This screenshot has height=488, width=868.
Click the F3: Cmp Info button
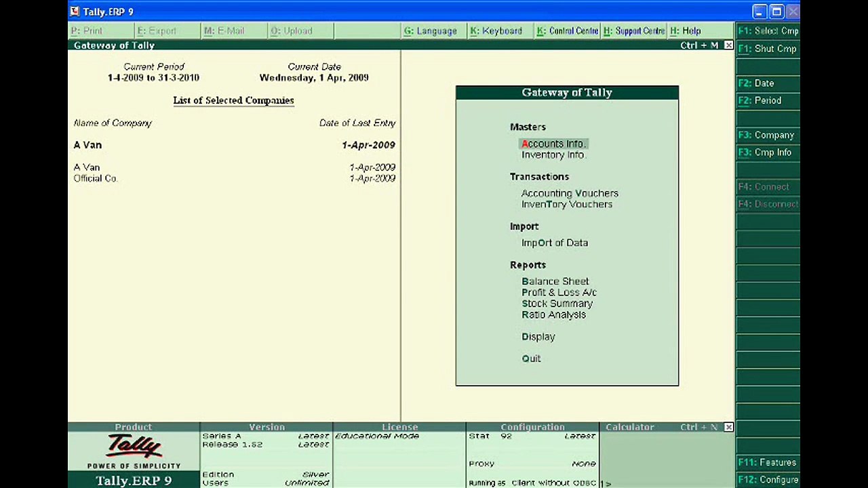[768, 152]
